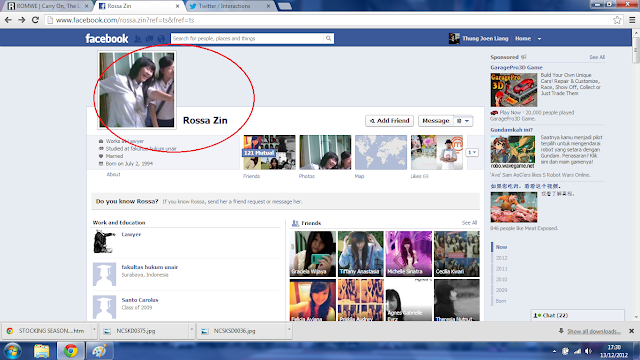
Task: Open the Lawyer workplace picture
Action: [x=104, y=242]
